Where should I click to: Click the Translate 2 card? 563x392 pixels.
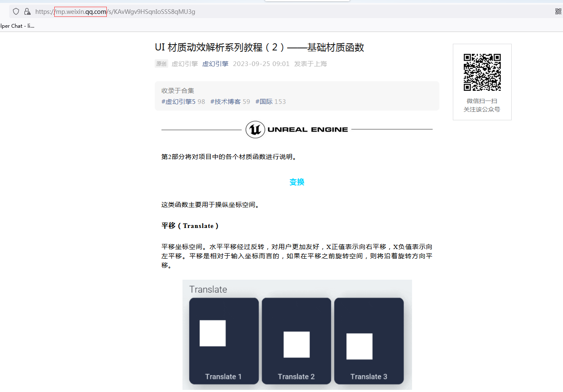(296, 341)
